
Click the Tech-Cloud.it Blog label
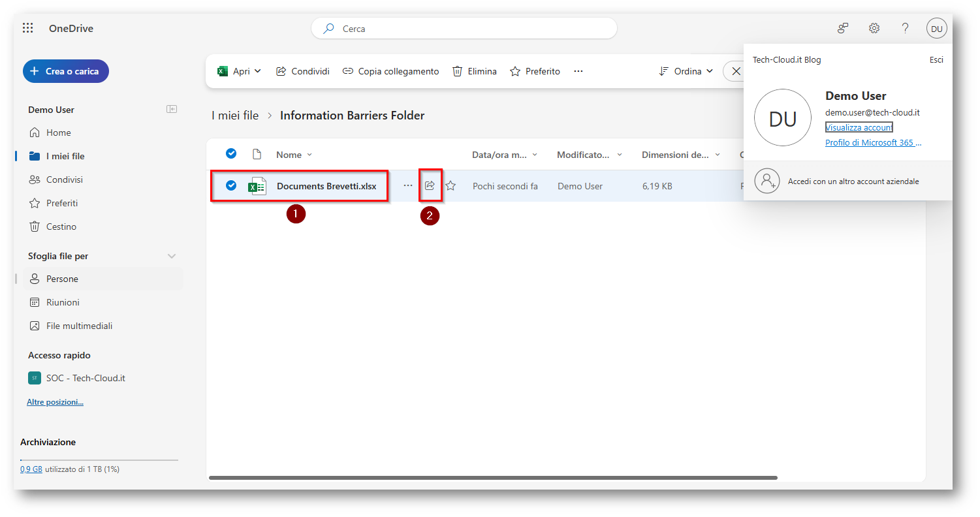787,59
